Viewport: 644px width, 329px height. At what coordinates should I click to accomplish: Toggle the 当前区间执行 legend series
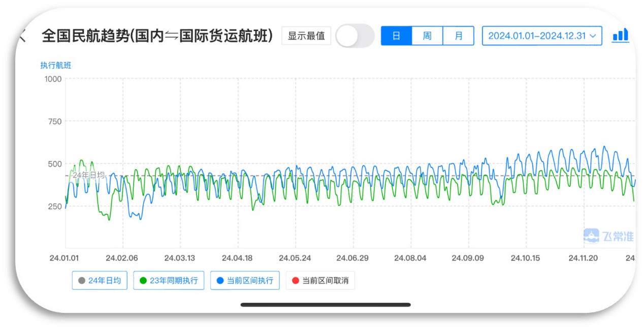point(245,280)
